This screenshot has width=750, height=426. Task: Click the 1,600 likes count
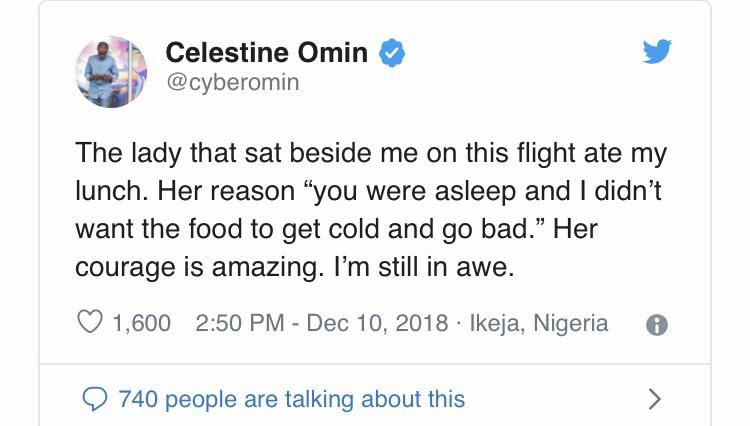[x=141, y=323]
